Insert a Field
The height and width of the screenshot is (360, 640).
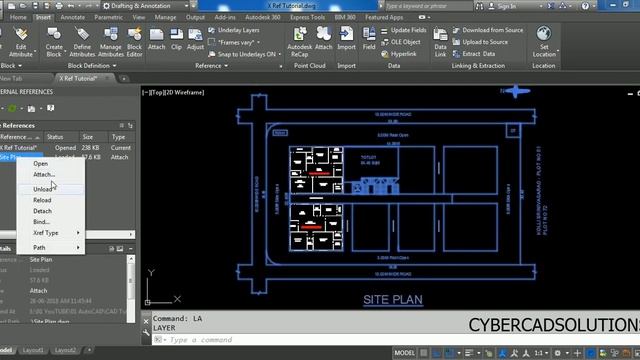click(369, 39)
